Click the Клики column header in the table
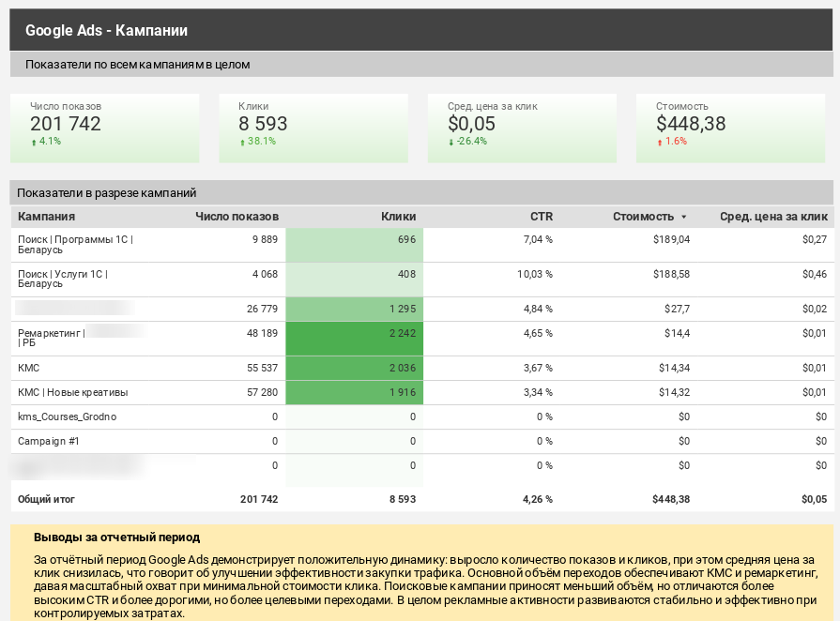Viewport: 840px width, 621px height. pos(398,217)
